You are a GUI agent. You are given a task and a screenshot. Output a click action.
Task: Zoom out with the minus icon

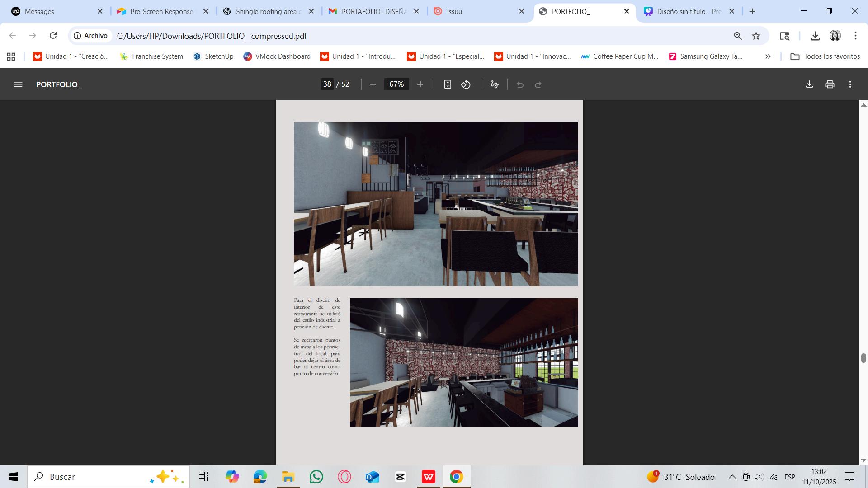[x=373, y=84]
